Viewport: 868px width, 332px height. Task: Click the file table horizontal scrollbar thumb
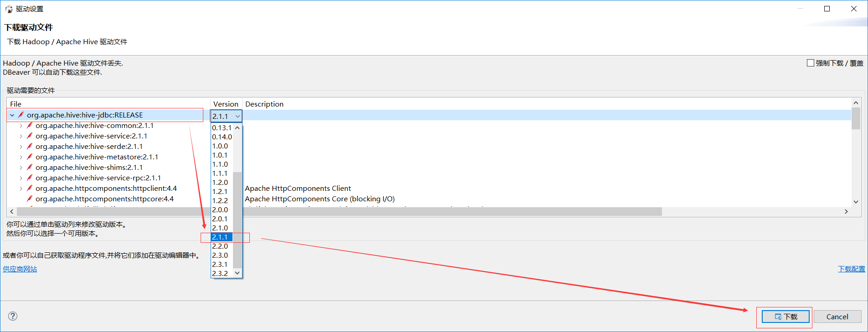coord(339,212)
